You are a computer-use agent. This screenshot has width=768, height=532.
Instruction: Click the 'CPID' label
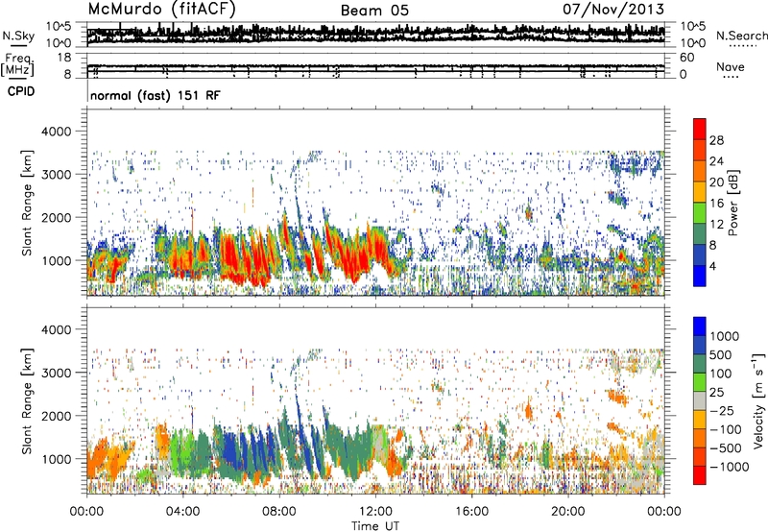pos(21,91)
